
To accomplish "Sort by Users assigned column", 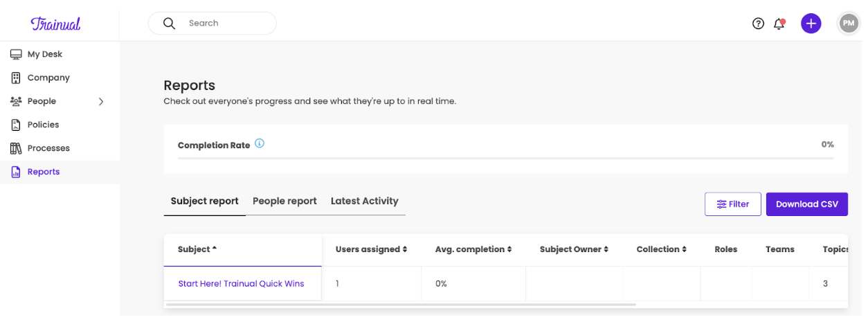I will point(371,249).
